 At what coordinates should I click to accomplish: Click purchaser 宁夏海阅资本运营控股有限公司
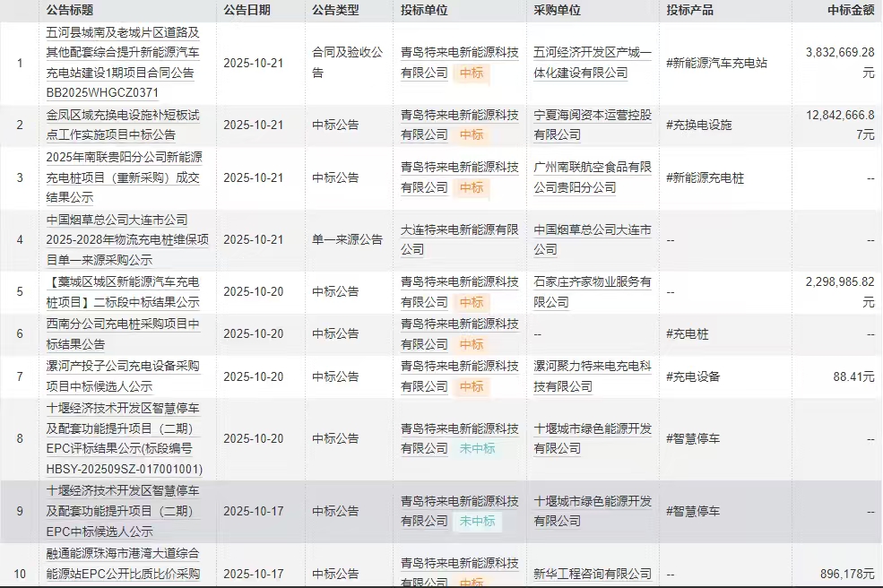[593, 125]
